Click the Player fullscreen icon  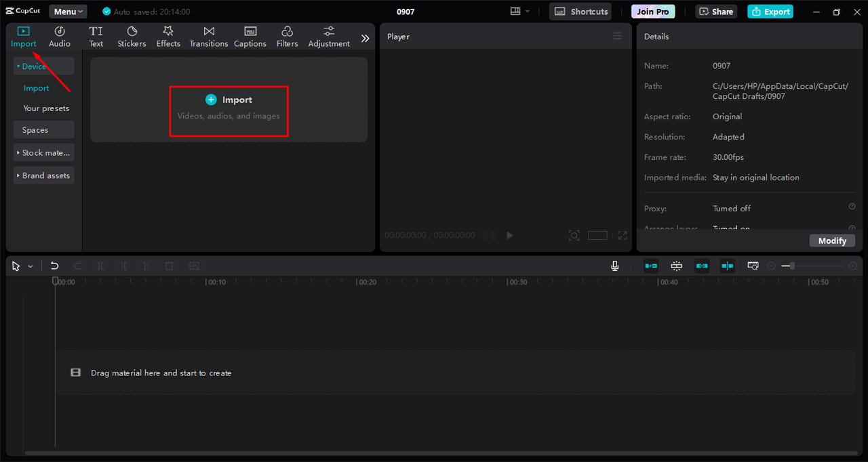pyautogui.click(x=623, y=236)
